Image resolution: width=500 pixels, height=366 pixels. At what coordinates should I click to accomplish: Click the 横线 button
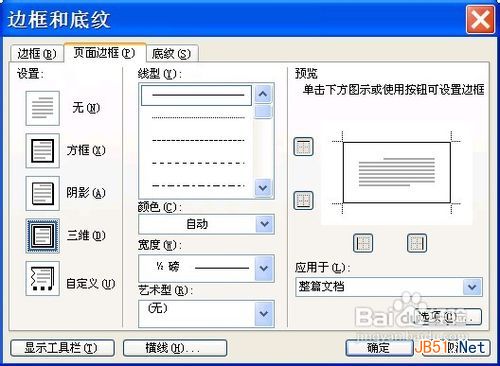(175, 348)
